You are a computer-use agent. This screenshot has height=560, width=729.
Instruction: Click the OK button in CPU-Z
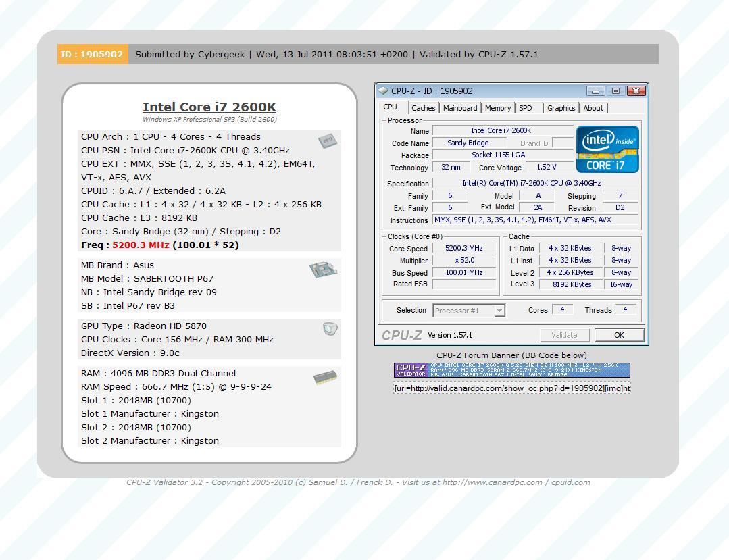point(620,335)
